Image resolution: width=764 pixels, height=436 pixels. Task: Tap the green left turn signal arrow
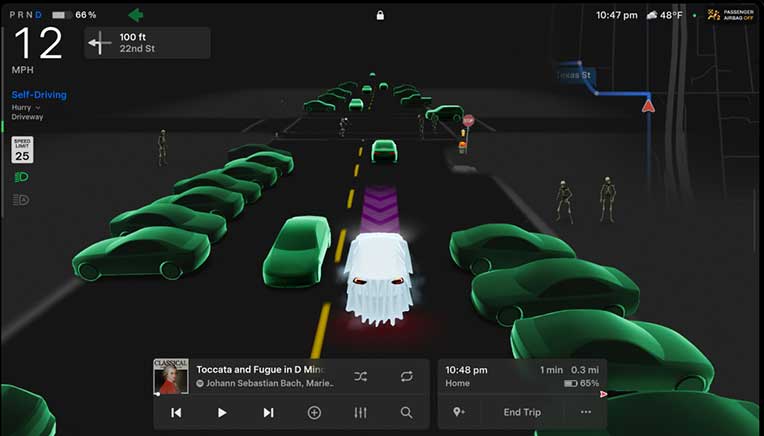click(x=135, y=15)
